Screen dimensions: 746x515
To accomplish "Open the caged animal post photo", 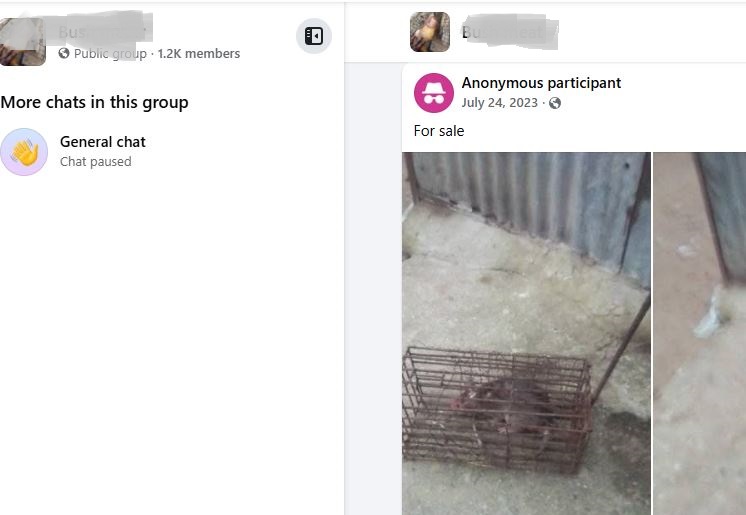I will (x=526, y=333).
